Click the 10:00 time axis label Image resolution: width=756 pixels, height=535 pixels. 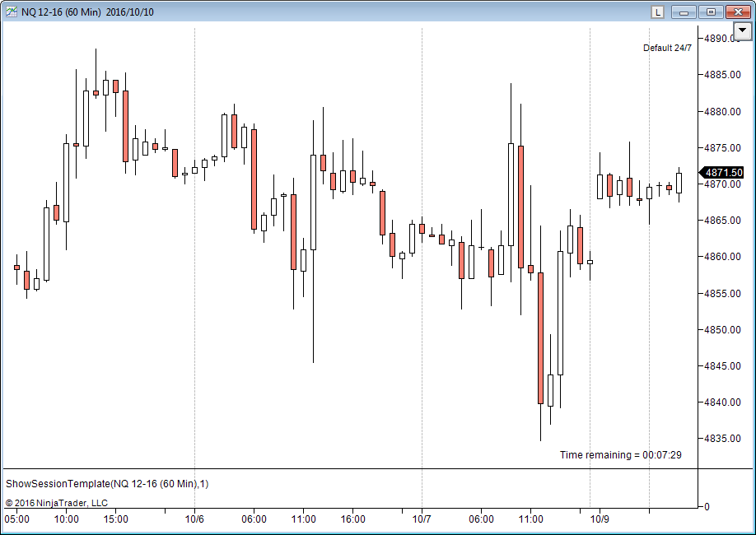[66, 519]
